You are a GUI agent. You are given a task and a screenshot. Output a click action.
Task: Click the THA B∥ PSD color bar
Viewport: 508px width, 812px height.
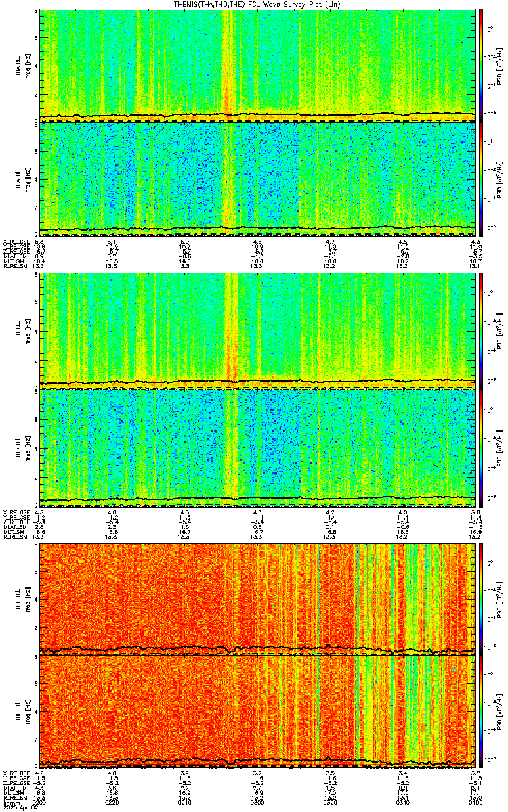pos(482,179)
